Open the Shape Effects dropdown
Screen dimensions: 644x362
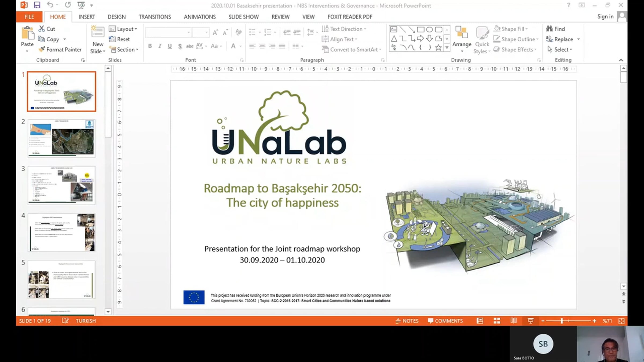tap(515, 50)
